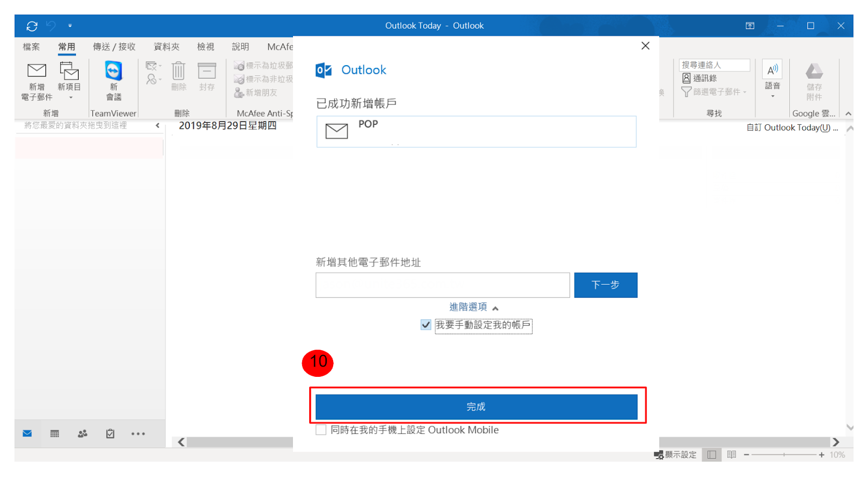Switch to Calendar view in navigation bar

(55, 433)
